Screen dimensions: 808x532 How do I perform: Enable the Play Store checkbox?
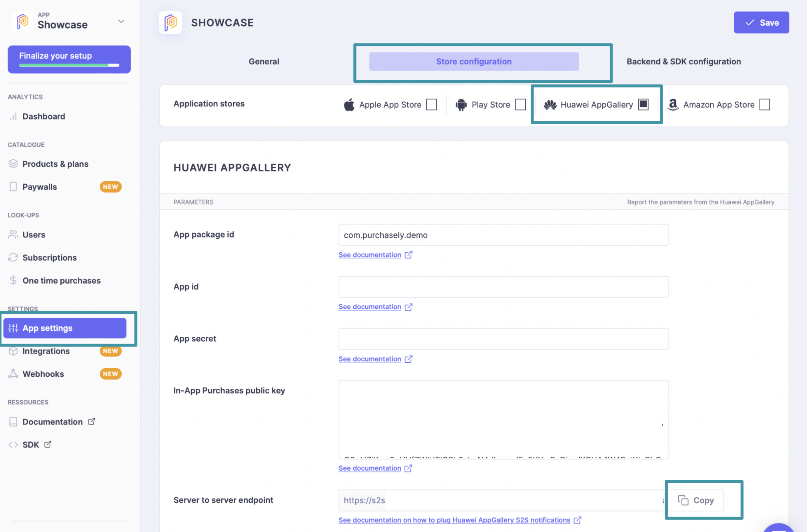coord(521,105)
